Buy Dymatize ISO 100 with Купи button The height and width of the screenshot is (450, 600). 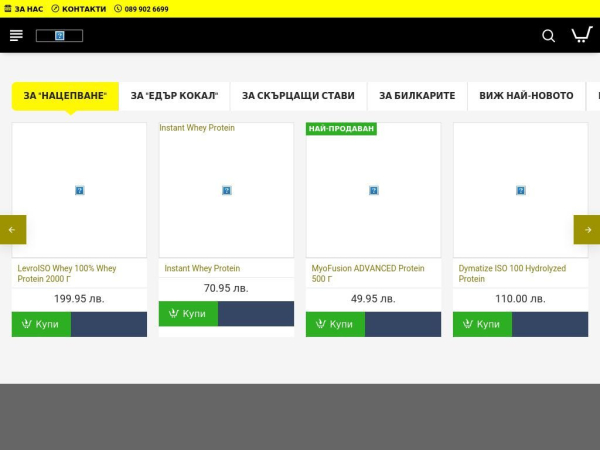[x=483, y=324]
